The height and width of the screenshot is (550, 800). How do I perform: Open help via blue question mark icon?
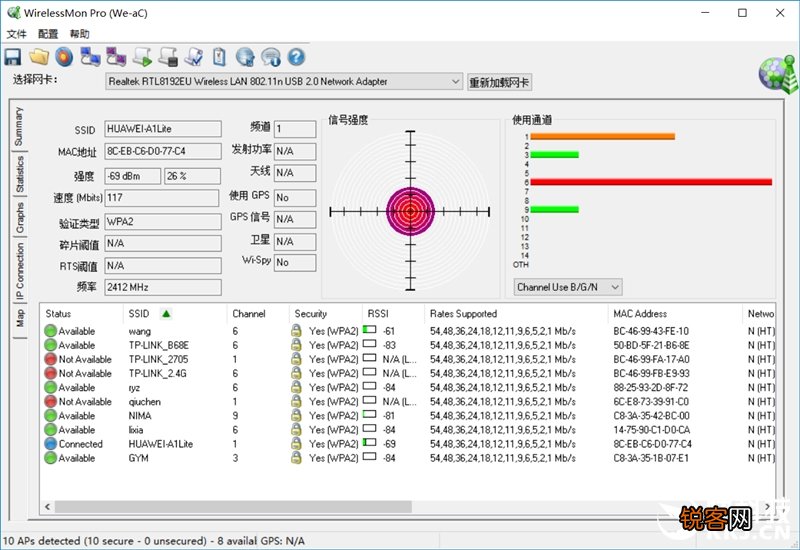(x=296, y=57)
